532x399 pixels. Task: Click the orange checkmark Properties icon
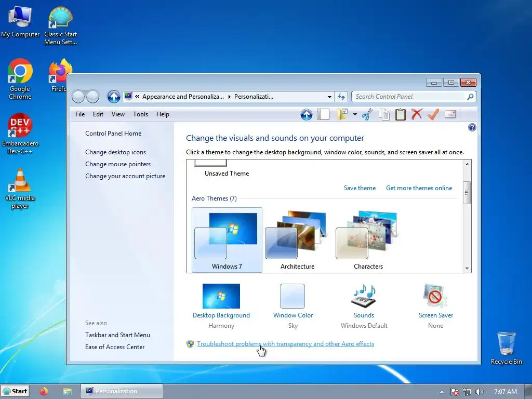pos(433,114)
